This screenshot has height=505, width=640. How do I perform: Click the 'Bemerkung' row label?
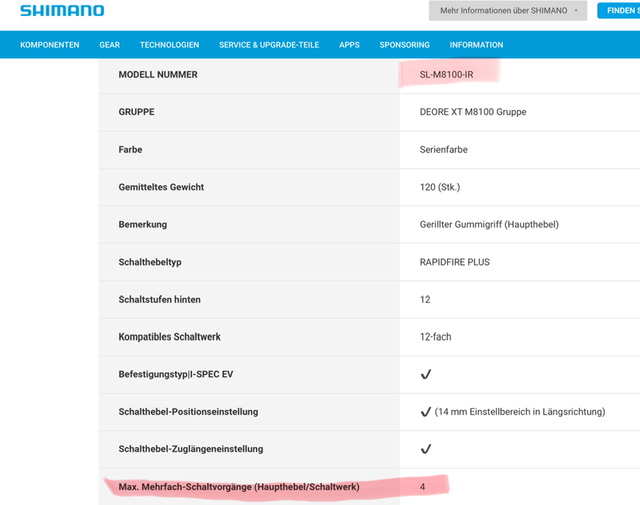tap(142, 225)
